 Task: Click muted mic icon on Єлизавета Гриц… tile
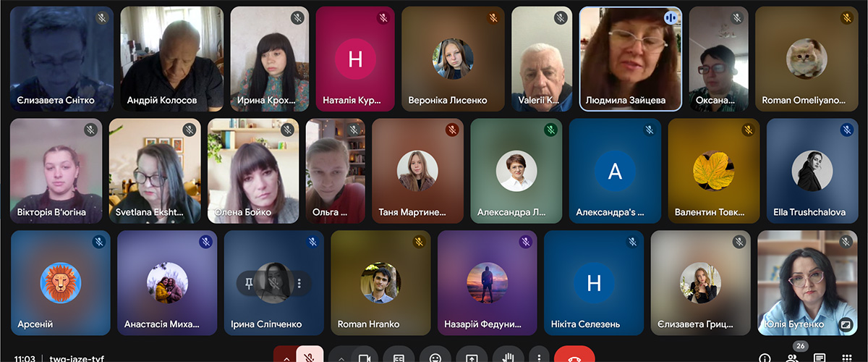click(x=739, y=242)
